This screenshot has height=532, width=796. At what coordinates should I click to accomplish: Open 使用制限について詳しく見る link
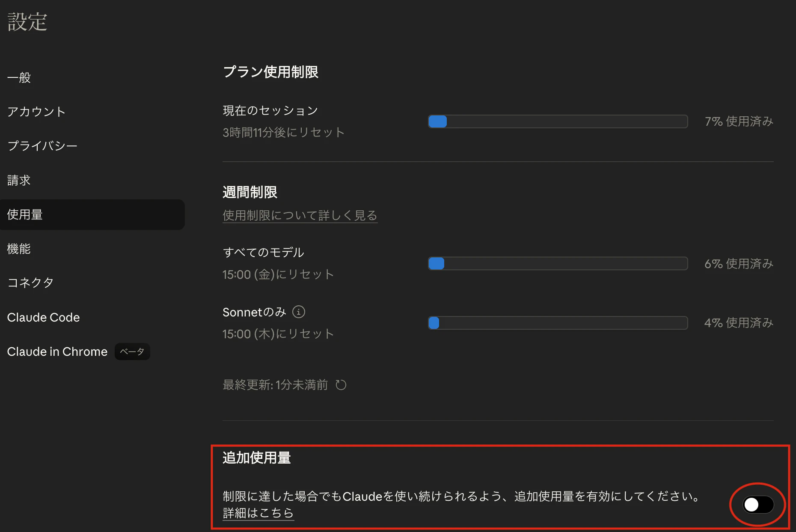(x=300, y=216)
